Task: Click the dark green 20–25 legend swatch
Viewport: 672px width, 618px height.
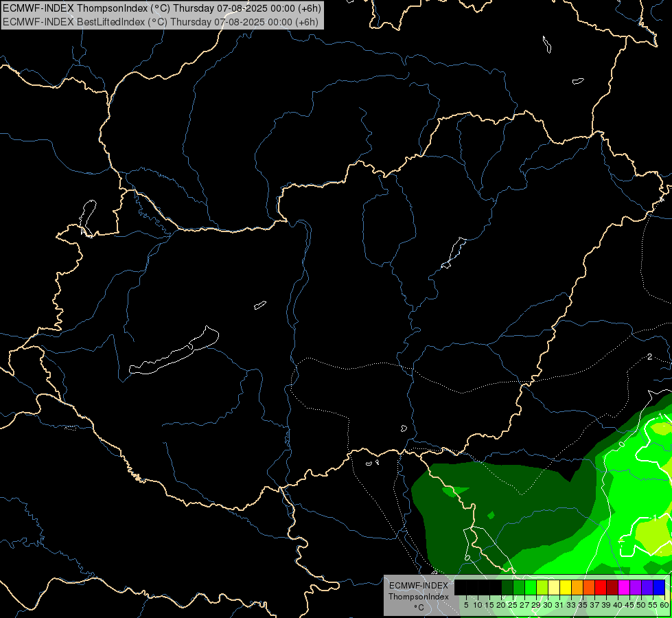Action: pos(507,587)
